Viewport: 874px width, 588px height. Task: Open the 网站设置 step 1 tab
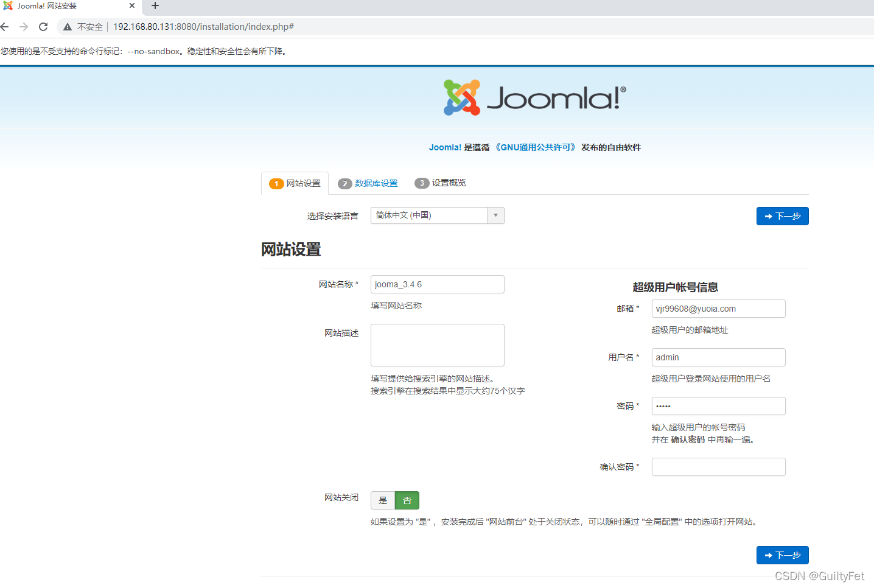pos(295,183)
